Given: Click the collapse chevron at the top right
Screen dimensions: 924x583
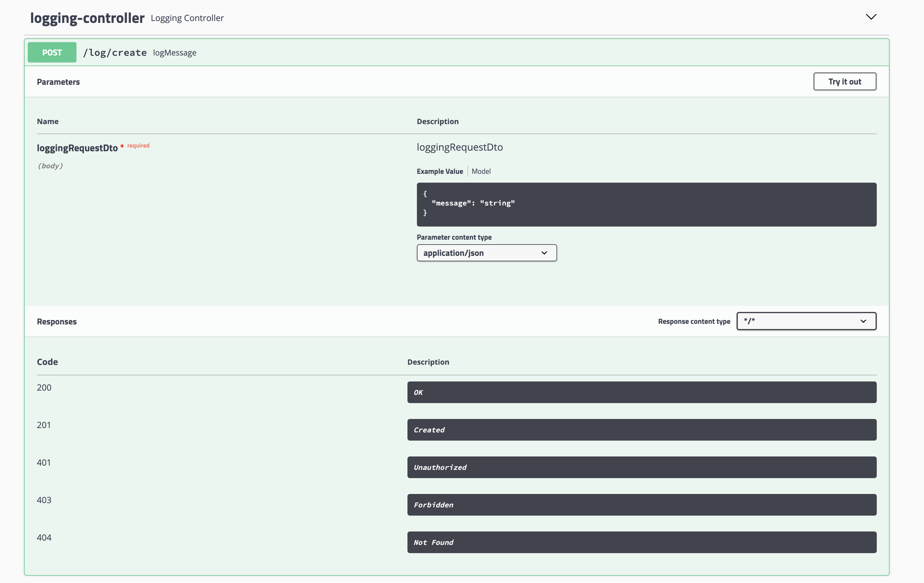Looking at the screenshot, I should click(871, 16).
